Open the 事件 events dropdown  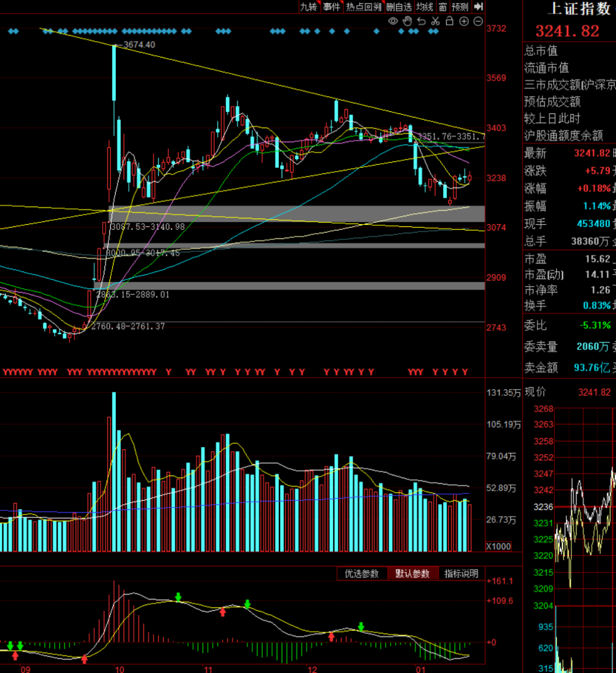pos(331,7)
